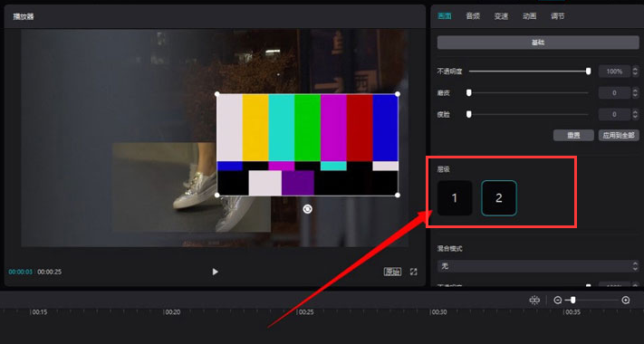Zoom out the timeline with minus icon
This screenshot has width=644, height=344.
pos(557,301)
